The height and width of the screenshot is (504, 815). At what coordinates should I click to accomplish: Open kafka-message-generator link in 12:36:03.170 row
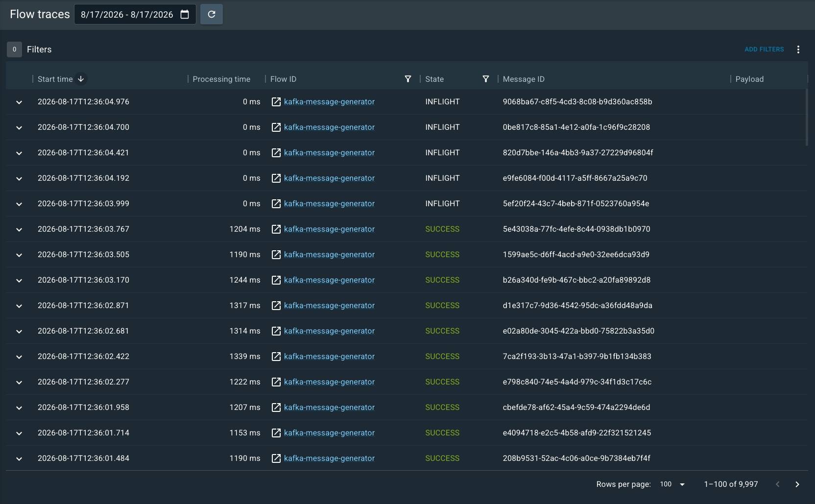tap(329, 280)
